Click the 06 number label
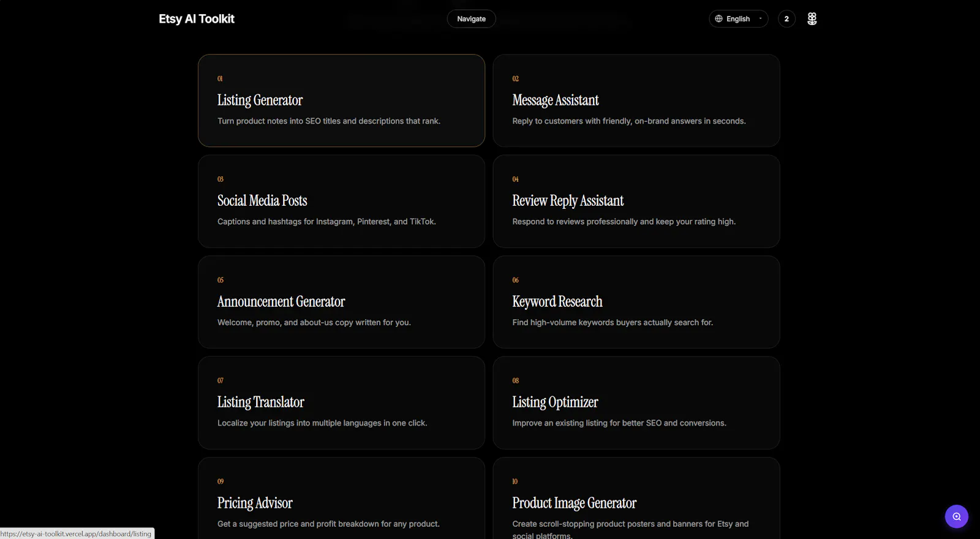 (516, 281)
